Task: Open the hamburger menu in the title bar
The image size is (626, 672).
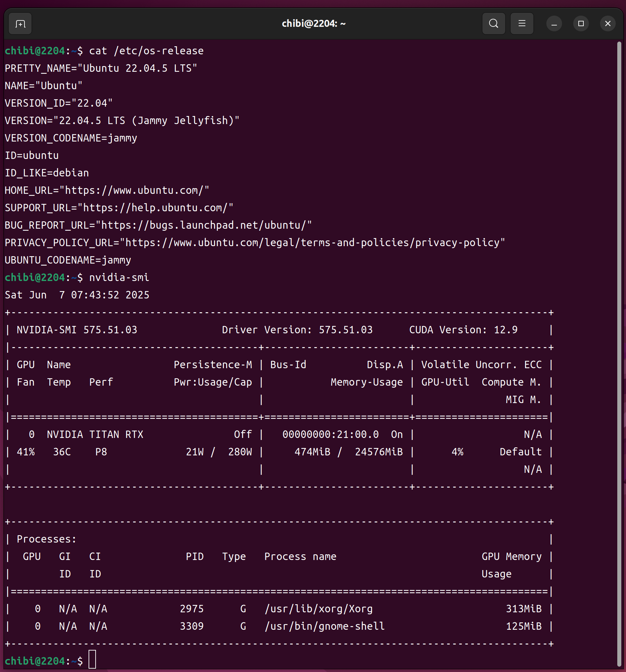Action: tap(521, 24)
